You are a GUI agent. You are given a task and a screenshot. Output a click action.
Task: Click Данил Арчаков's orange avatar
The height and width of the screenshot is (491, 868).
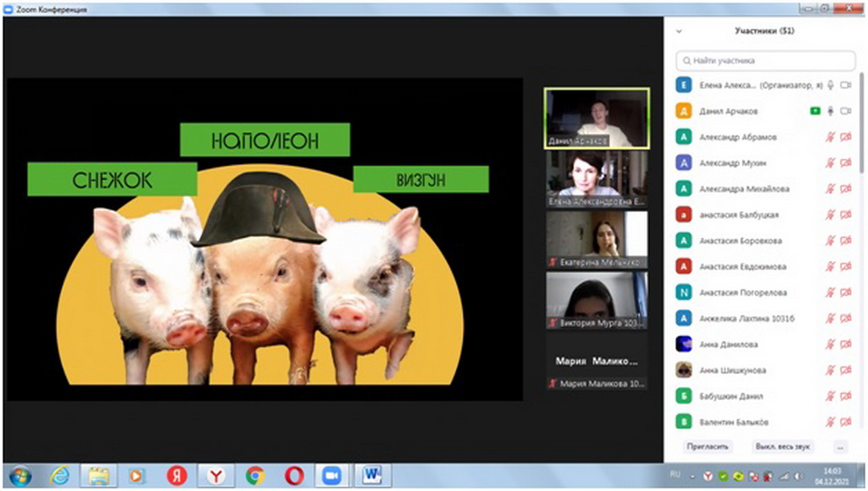[x=683, y=111]
